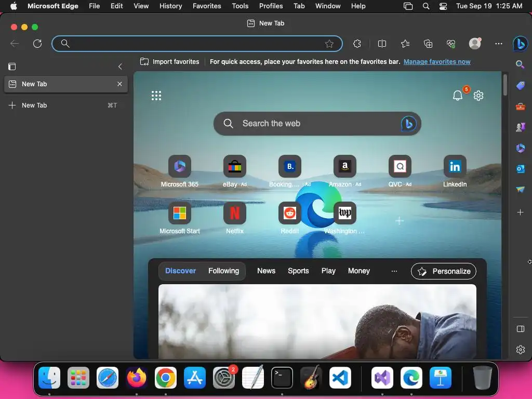This screenshot has width=532, height=399.
Task: Open Bing chat icon in toolbar
Action: [x=520, y=44]
